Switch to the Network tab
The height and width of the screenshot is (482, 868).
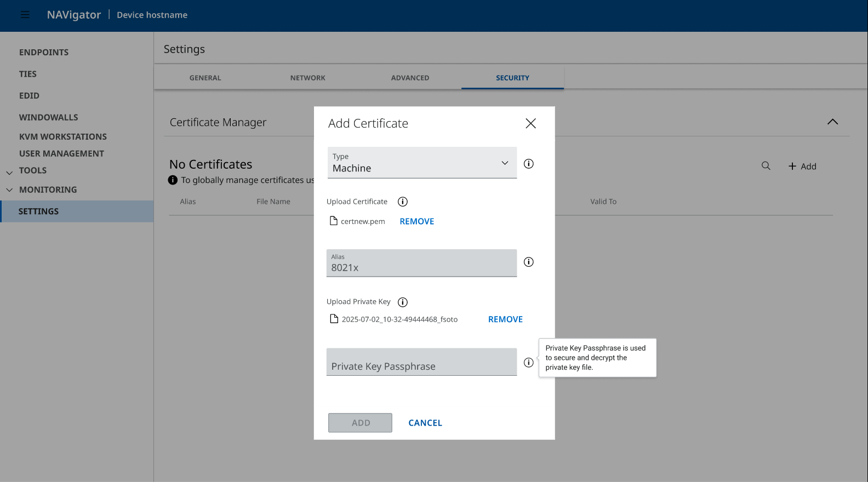tap(307, 78)
